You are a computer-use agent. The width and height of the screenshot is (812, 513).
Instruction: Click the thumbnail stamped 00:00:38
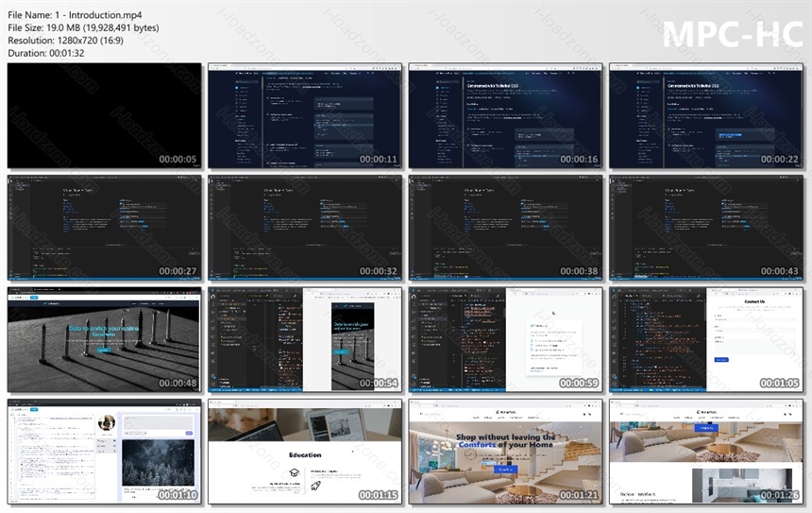click(x=505, y=228)
